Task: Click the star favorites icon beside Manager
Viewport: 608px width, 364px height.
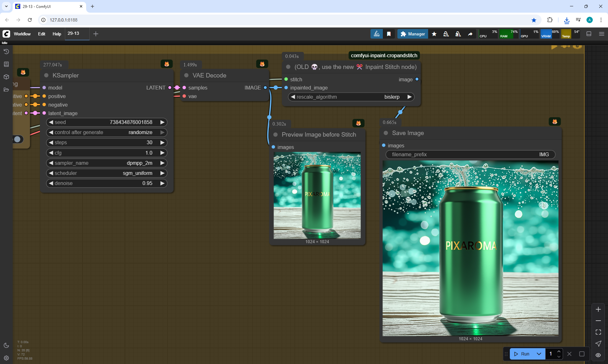Action: pos(434,34)
